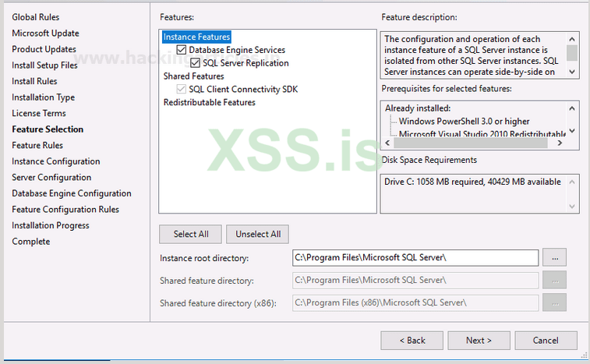Viewport: 590px width, 364px height.
Task: Edit the Instance root directory field
Action: click(x=415, y=258)
